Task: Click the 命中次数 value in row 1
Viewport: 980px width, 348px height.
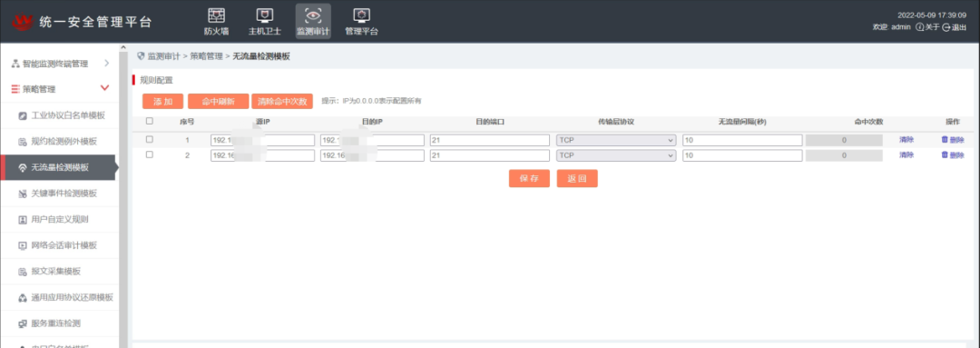Action: click(x=844, y=140)
